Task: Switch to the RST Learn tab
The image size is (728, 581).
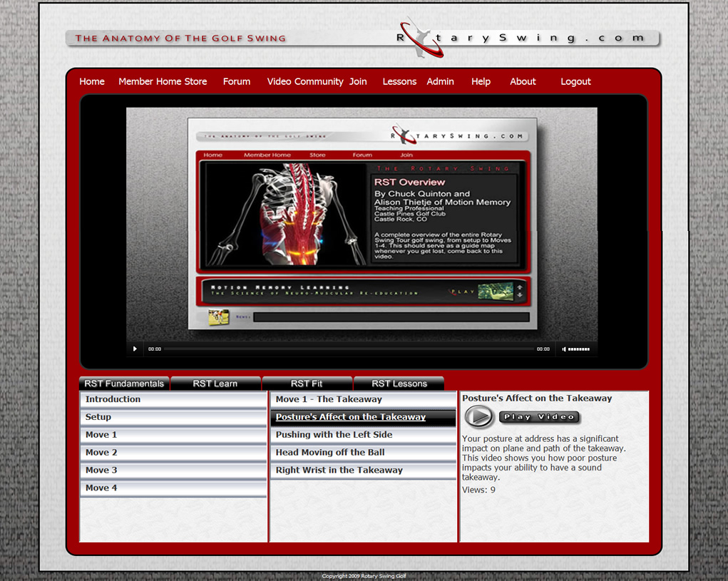Action: coord(215,384)
